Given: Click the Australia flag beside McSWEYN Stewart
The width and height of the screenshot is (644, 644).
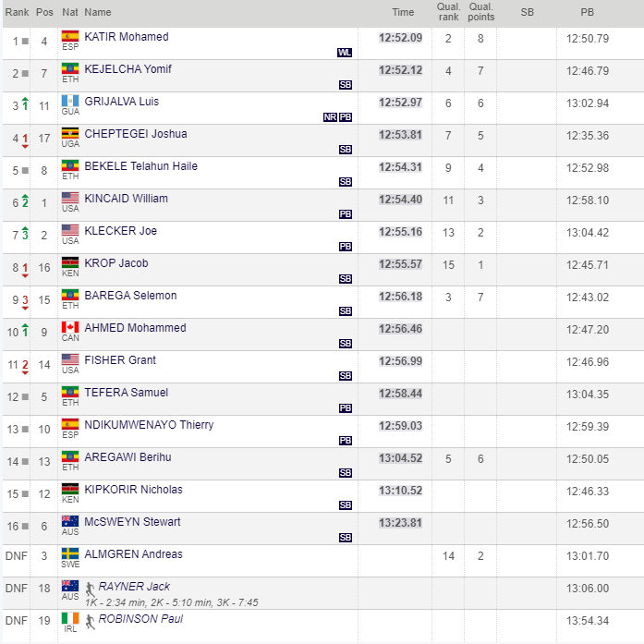Looking at the screenshot, I should (x=70, y=521).
